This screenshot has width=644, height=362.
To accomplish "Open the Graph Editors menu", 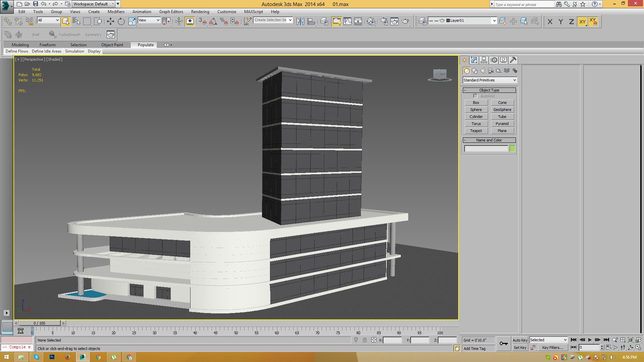I will pos(171,12).
